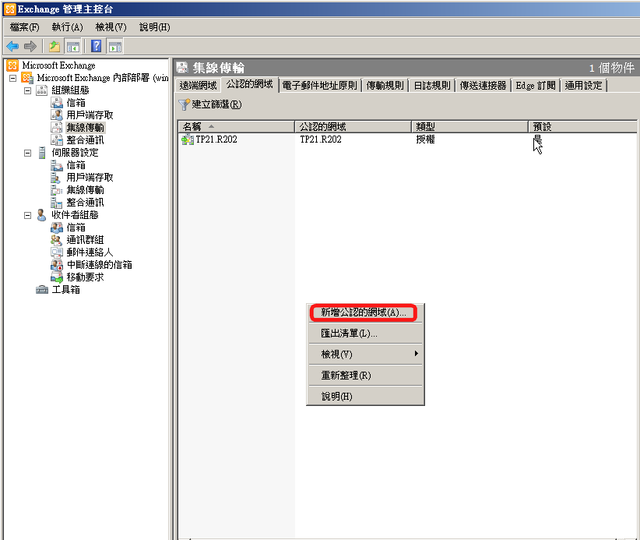Collapse the Microsoft Exchange 內部部署 node
This screenshot has width=640, height=540.
pos(13,78)
